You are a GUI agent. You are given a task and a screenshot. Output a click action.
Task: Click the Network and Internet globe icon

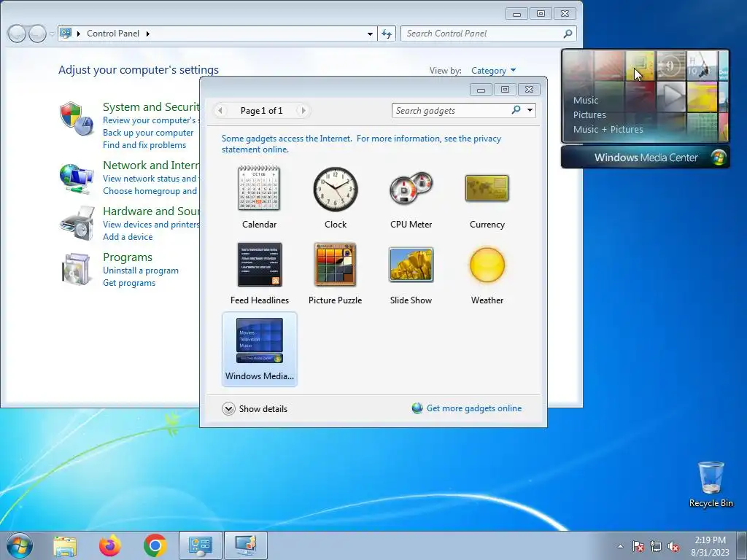[x=77, y=178]
